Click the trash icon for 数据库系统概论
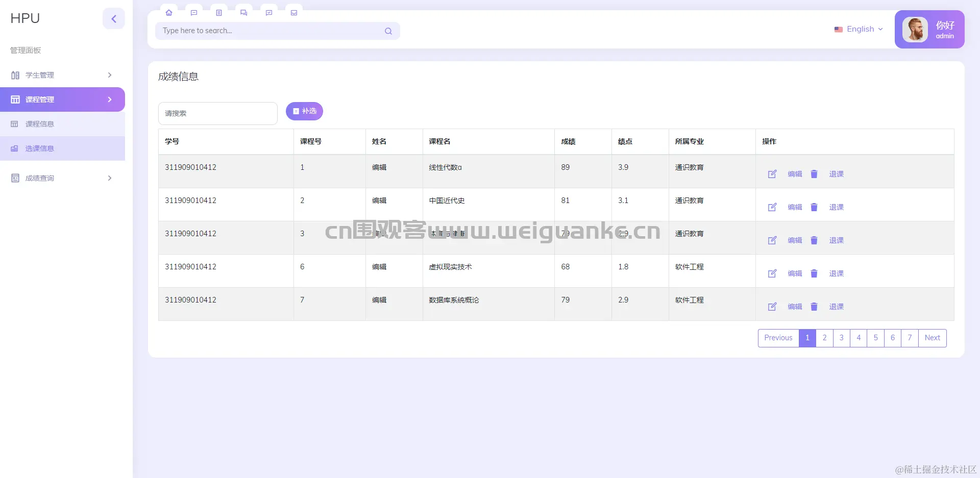The width and height of the screenshot is (980, 478). coord(814,307)
